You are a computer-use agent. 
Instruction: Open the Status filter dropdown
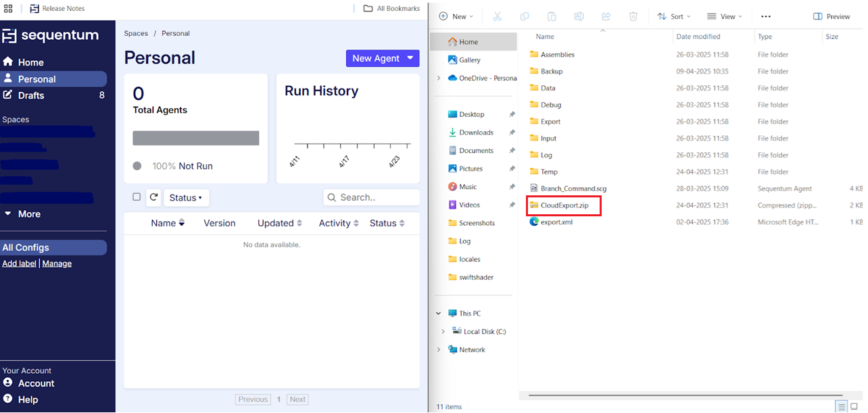point(186,198)
